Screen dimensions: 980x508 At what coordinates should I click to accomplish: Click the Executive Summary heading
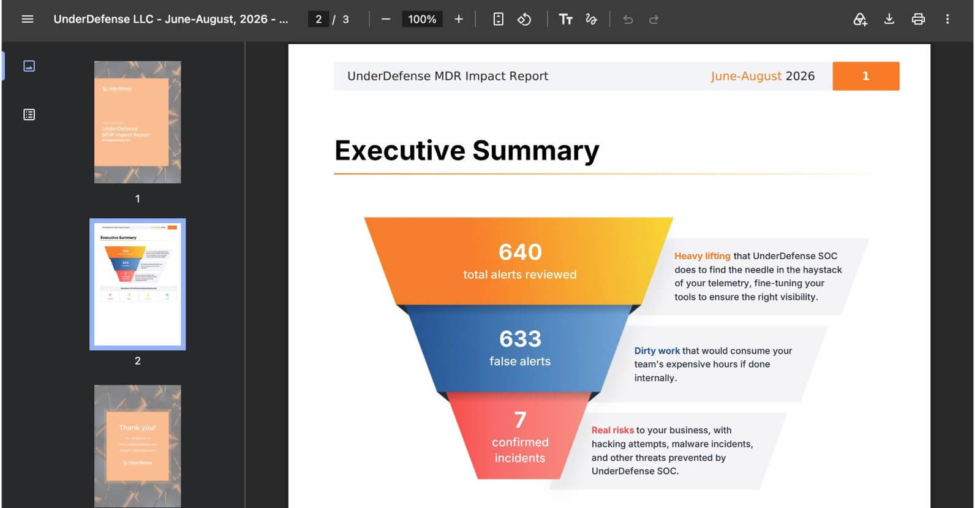tap(467, 151)
